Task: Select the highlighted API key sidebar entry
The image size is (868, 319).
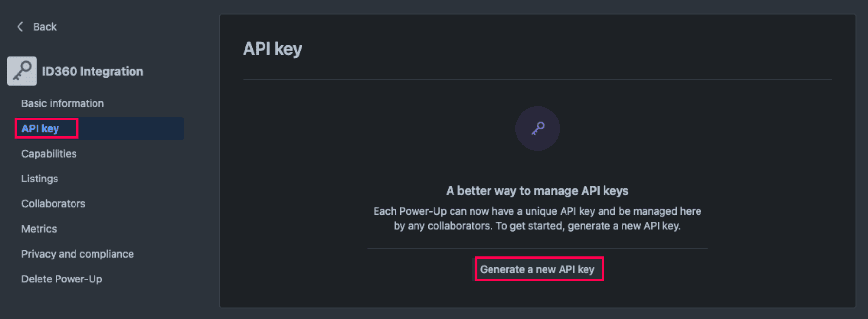Action: click(x=40, y=128)
